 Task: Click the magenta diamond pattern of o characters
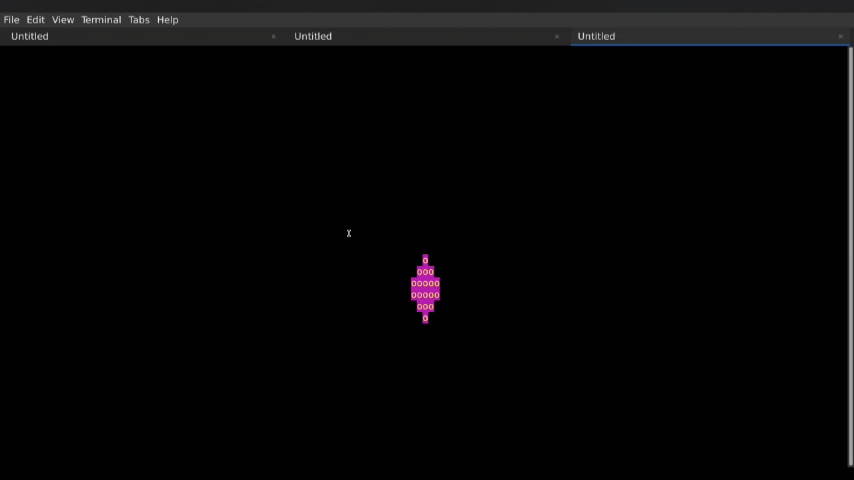(425, 289)
